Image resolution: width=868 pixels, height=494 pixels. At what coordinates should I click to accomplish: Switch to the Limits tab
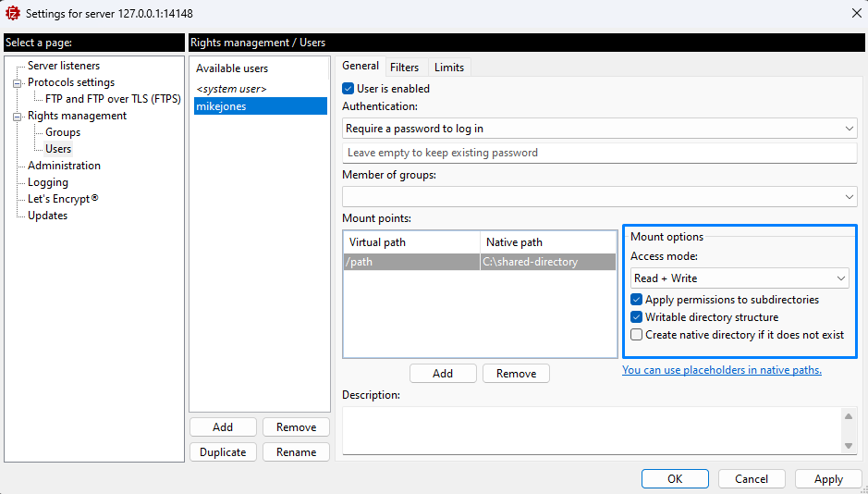[449, 68]
